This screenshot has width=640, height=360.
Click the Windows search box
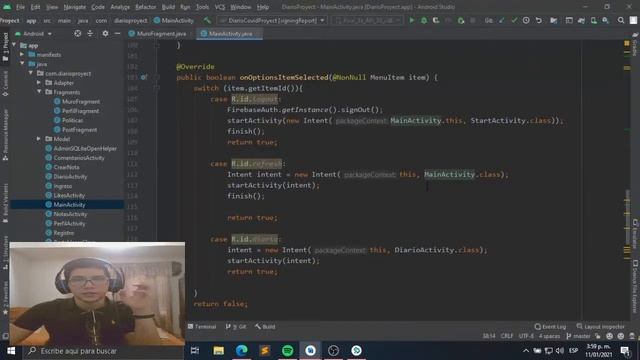[104, 351]
